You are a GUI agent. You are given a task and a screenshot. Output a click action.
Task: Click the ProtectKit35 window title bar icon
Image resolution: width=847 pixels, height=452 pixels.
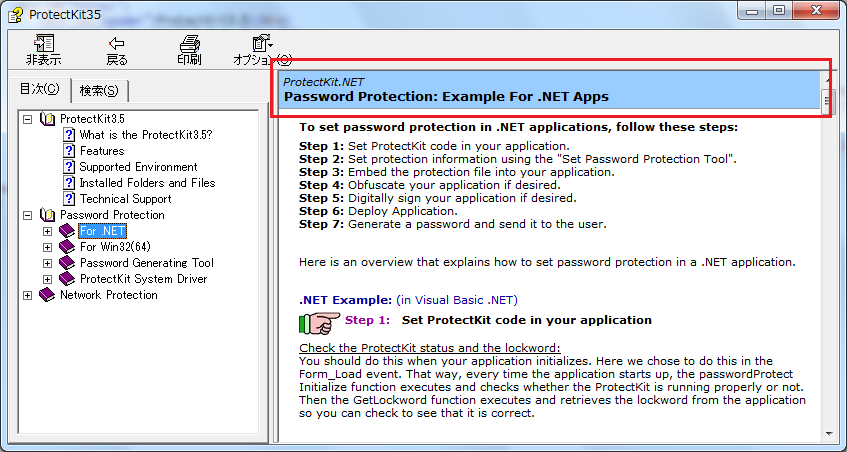pyautogui.click(x=15, y=15)
